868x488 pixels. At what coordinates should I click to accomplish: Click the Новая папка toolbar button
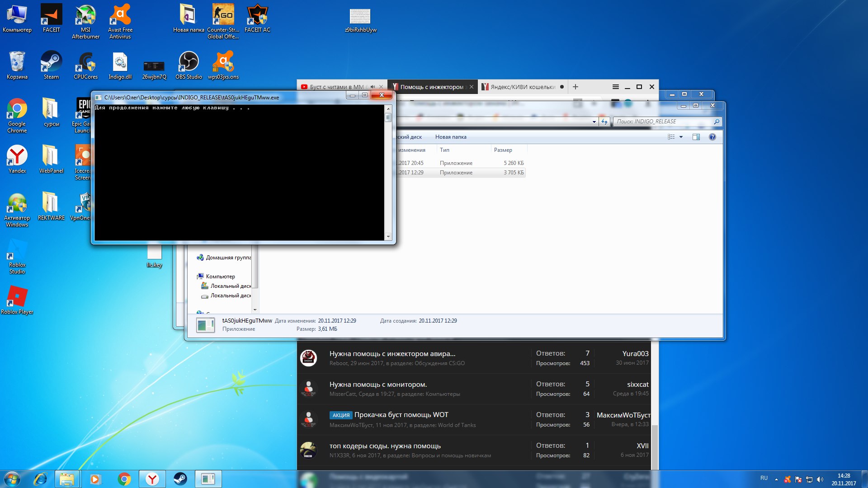pyautogui.click(x=450, y=137)
